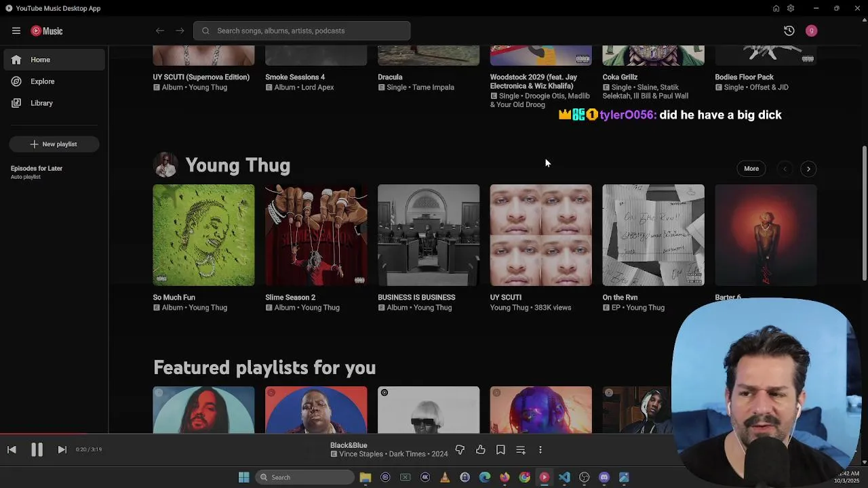Click Lord Apex artist link
The width and height of the screenshot is (868, 488).
pyautogui.click(x=316, y=87)
